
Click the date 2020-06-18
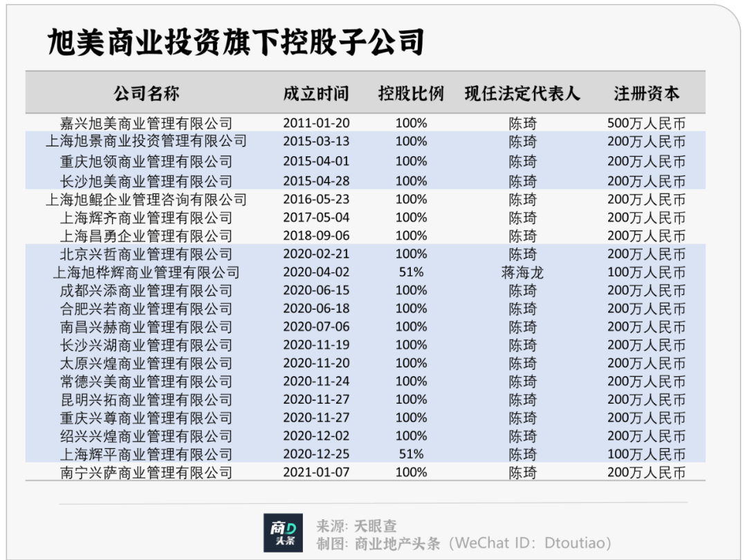pyautogui.click(x=316, y=308)
